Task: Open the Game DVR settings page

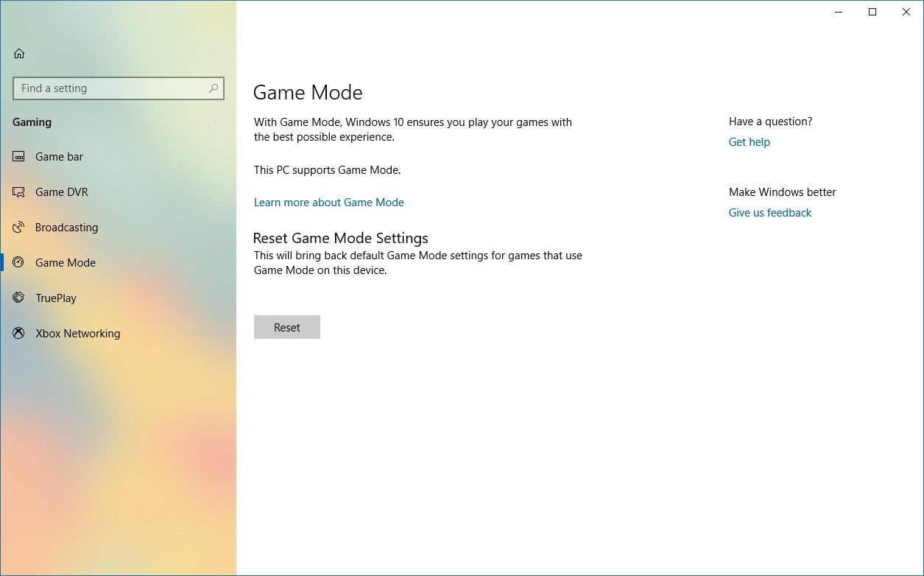Action: 119,192
